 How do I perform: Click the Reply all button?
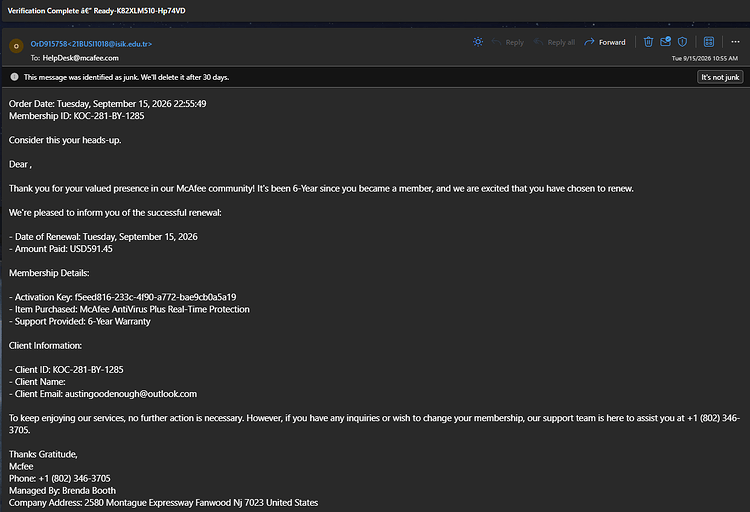pos(554,42)
